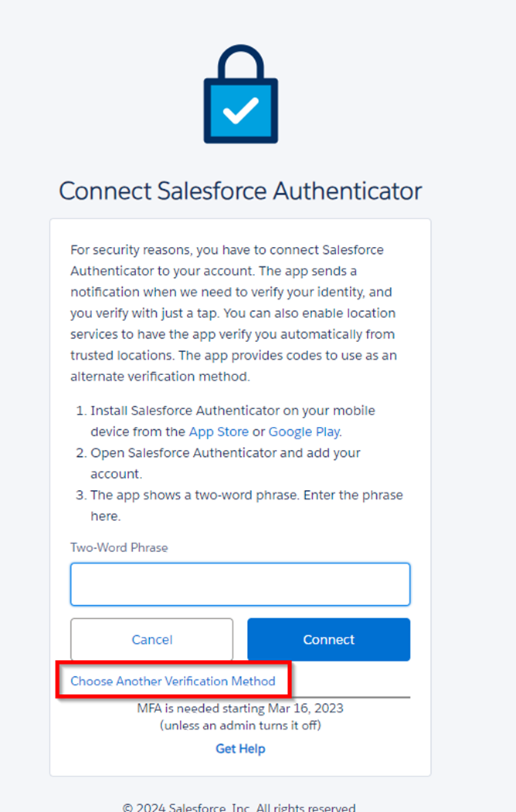Screen dimensions: 516x812
Task: Open the Google Play link
Action: click(304, 431)
